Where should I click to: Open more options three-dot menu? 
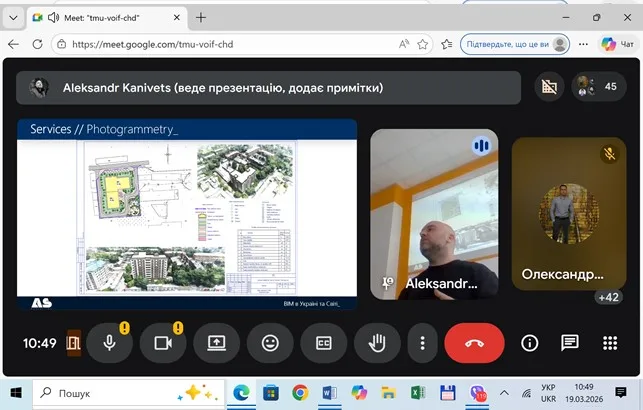(422, 343)
